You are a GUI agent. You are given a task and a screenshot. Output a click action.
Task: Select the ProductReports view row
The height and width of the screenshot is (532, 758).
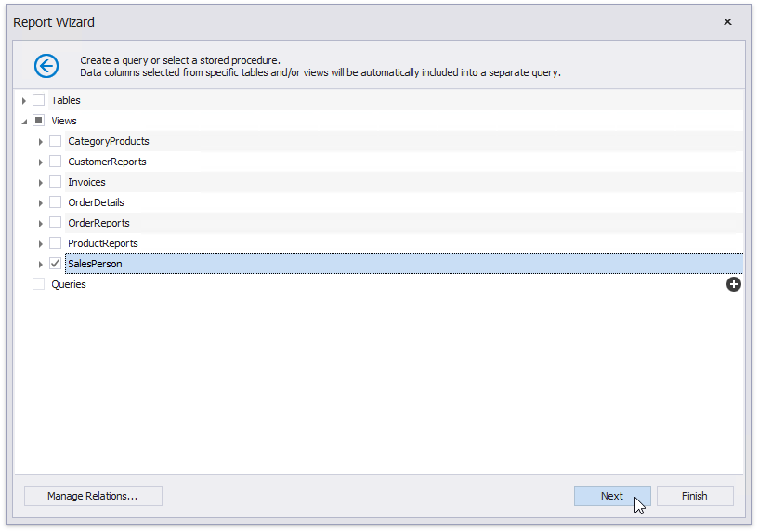tap(102, 243)
